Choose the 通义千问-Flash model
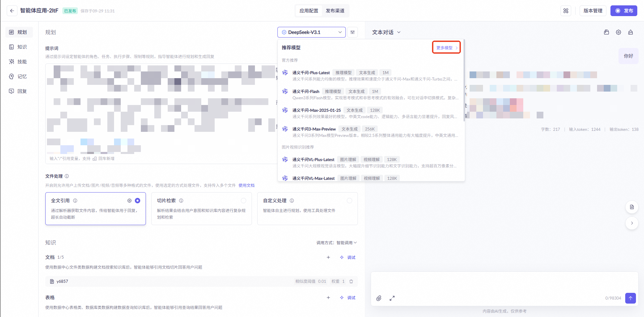The image size is (644, 317). coord(371,95)
